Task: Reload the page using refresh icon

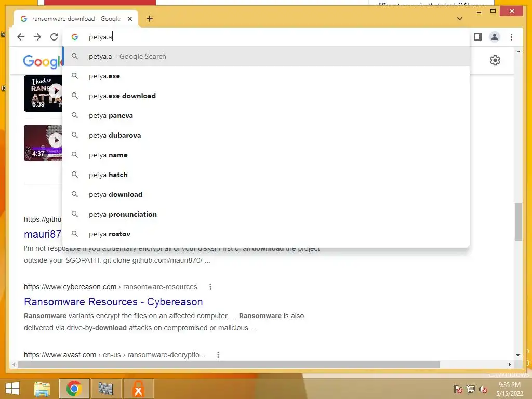Action: point(54,37)
